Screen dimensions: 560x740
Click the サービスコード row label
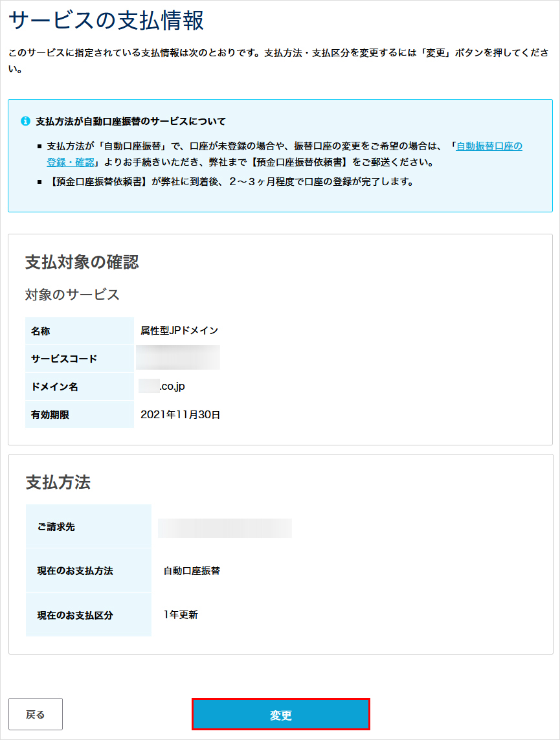63,357
